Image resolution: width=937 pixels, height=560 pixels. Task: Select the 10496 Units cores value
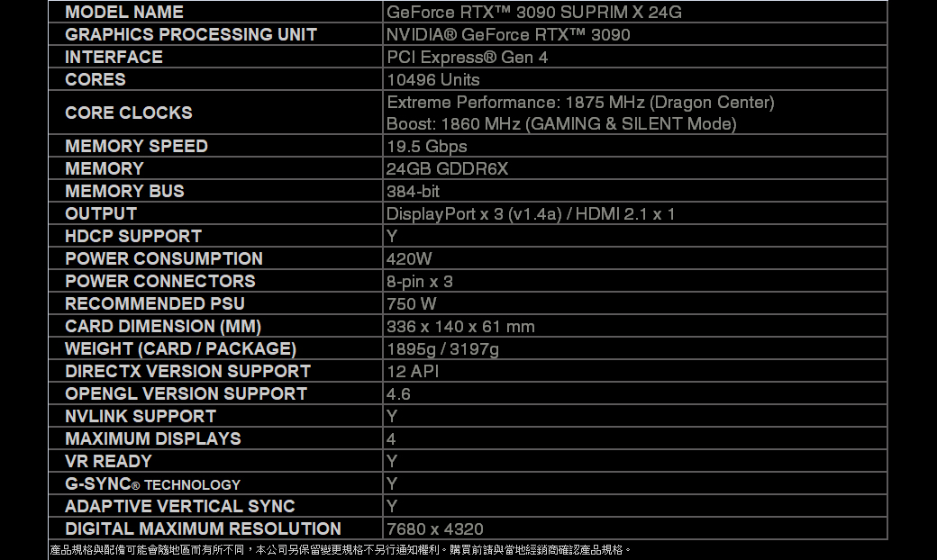coord(432,80)
